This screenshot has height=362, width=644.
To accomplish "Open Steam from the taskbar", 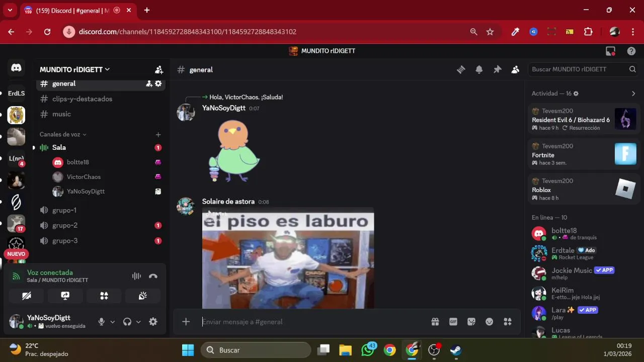I will 455,350.
